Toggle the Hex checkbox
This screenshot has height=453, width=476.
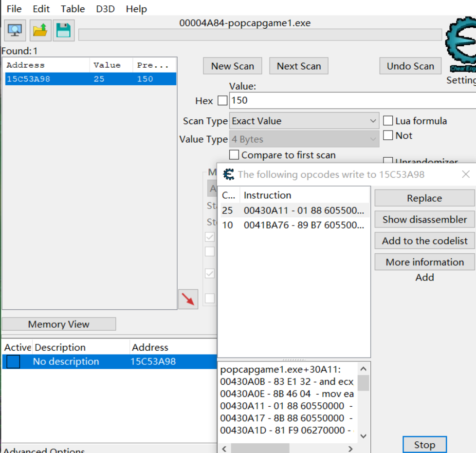click(222, 100)
